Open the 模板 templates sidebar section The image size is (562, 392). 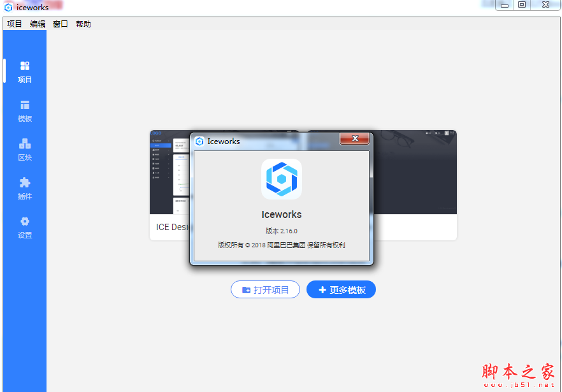(x=25, y=111)
